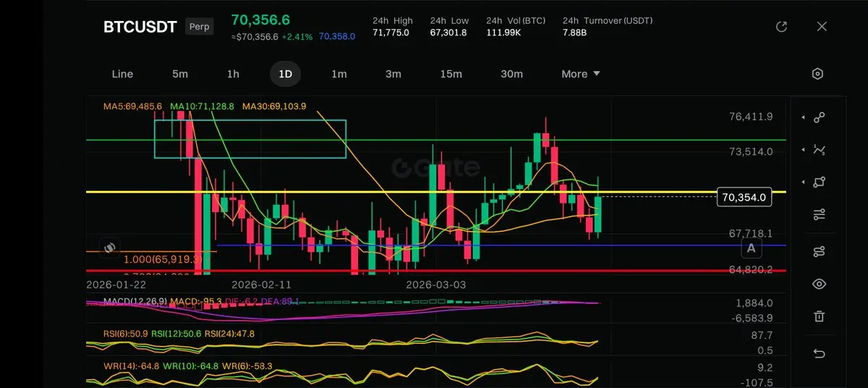The image size is (868, 388).
Task: Click the 70,354.0 current price label
Action: 744,196
